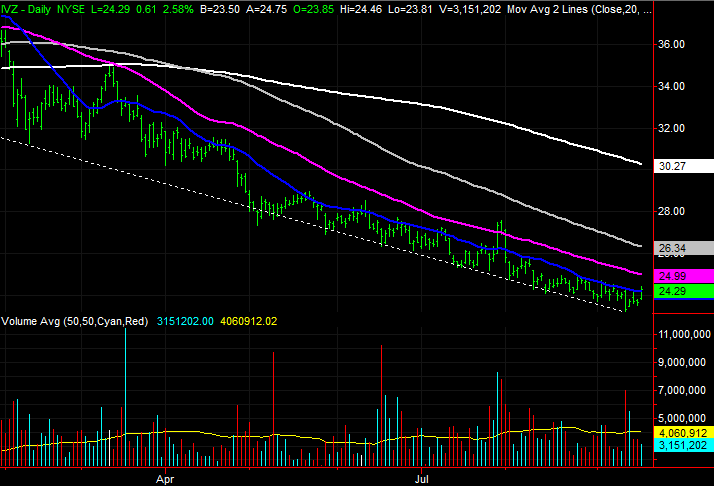The image size is (714, 486).
Task: Click the magenta 24.99 moving average price tag
Action: pyautogui.click(x=683, y=276)
